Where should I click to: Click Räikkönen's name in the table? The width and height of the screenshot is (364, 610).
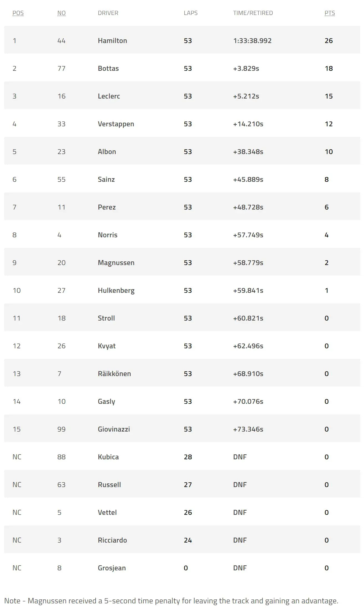pos(114,374)
